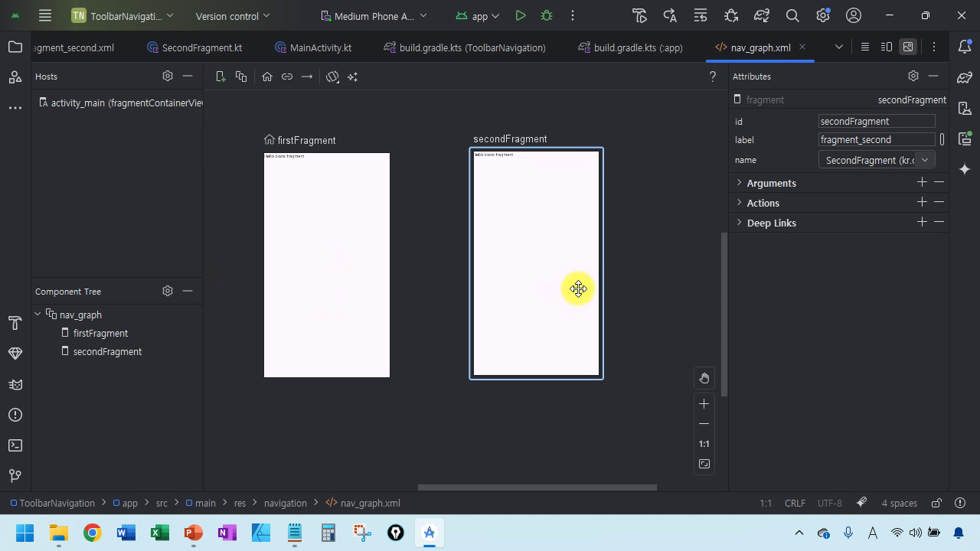Viewport: 980px width, 551px height.
Task: Switch to Split view mode
Action: click(887, 47)
